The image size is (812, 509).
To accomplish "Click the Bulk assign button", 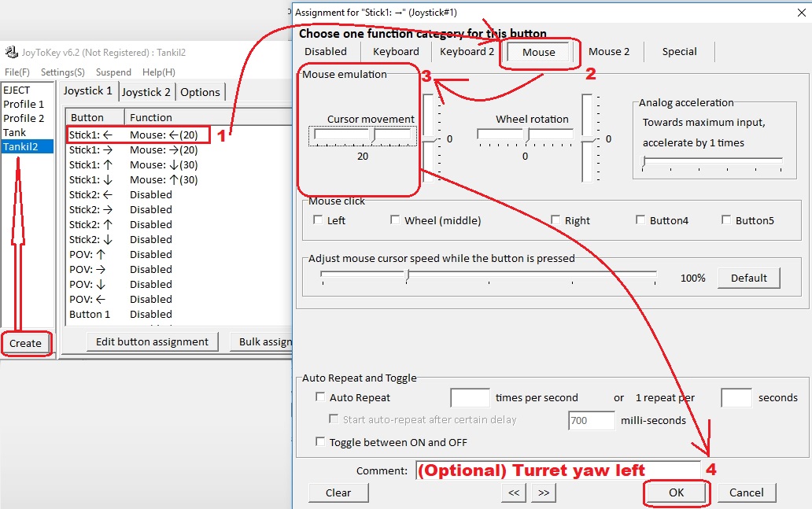I will coord(261,341).
